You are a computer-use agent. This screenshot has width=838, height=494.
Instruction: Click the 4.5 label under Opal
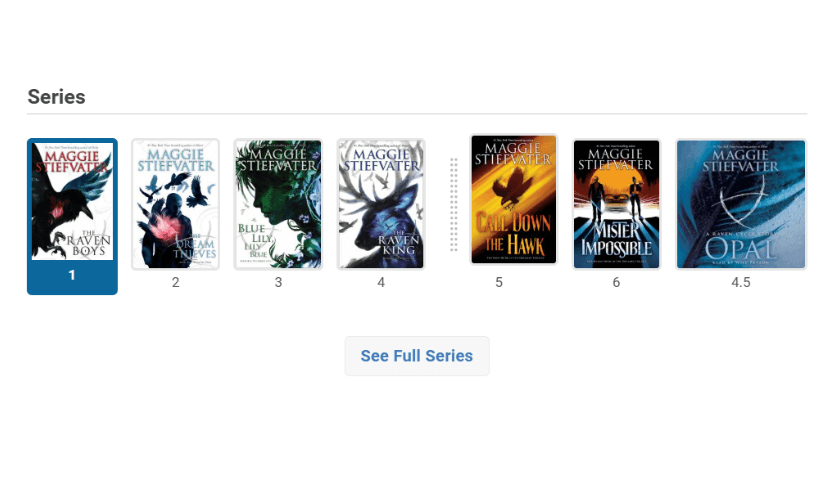(741, 282)
